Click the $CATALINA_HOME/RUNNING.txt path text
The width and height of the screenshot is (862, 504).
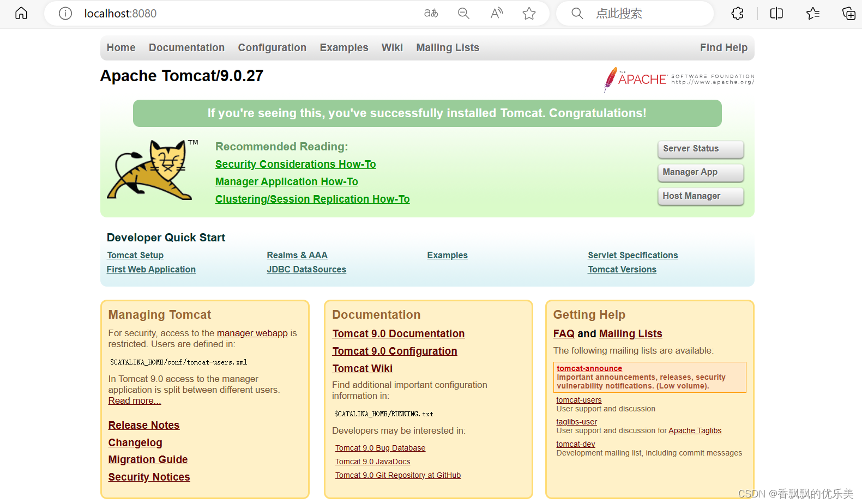383,414
